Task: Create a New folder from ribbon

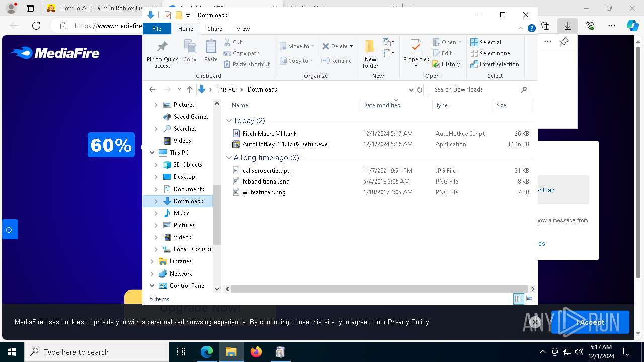Action: [370, 54]
